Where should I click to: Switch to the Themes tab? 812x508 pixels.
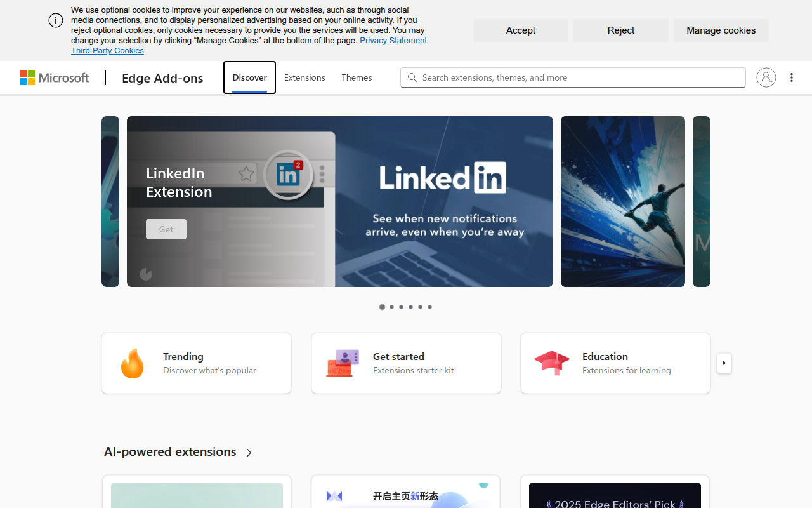click(357, 77)
